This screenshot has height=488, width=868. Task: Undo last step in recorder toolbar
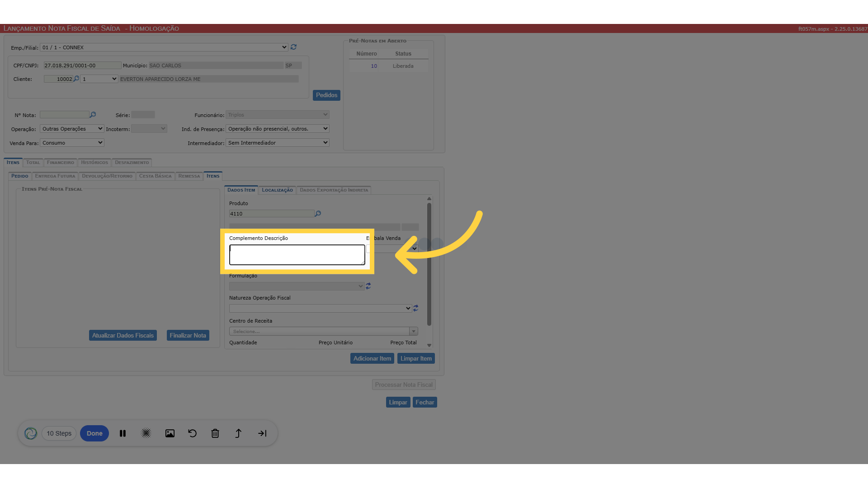pos(193,433)
